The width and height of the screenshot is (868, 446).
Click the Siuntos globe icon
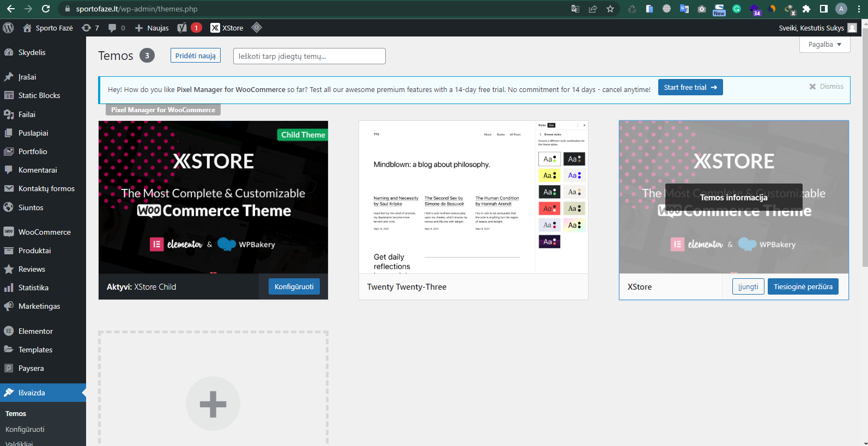click(9, 207)
